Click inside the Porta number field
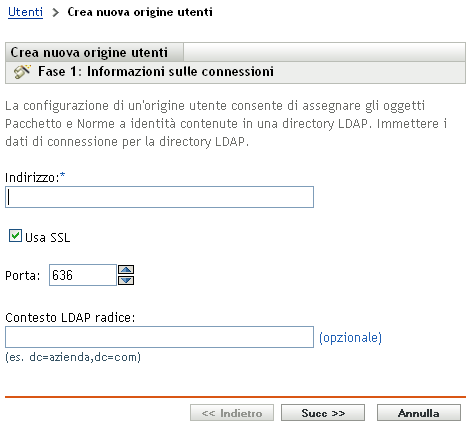 coord(83,275)
